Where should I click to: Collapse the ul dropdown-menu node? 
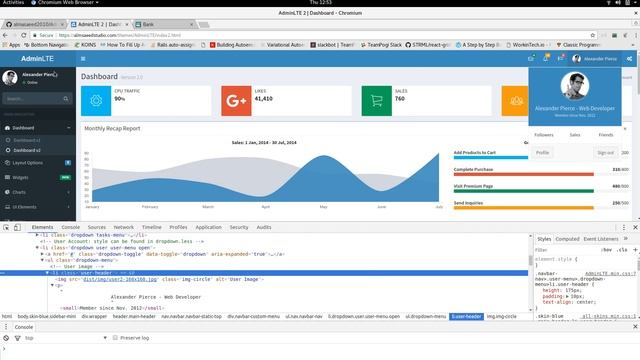(42, 260)
